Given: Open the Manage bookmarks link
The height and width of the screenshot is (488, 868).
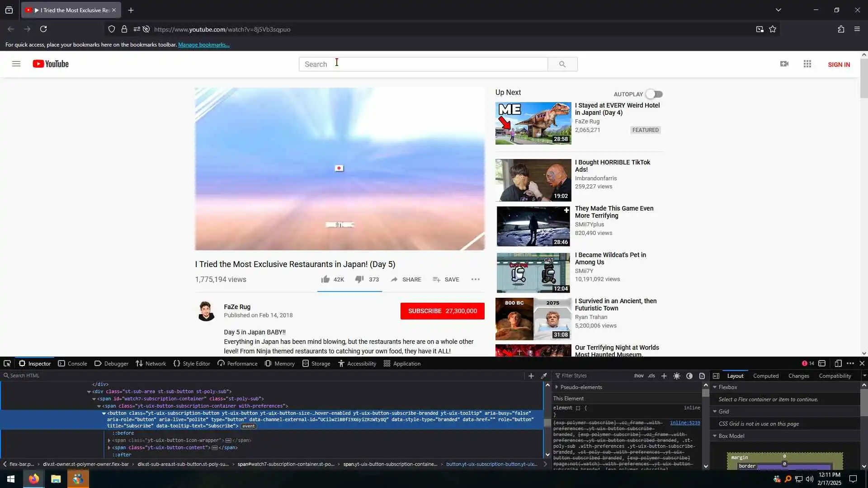Looking at the screenshot, I should click(x=204, y=45).
